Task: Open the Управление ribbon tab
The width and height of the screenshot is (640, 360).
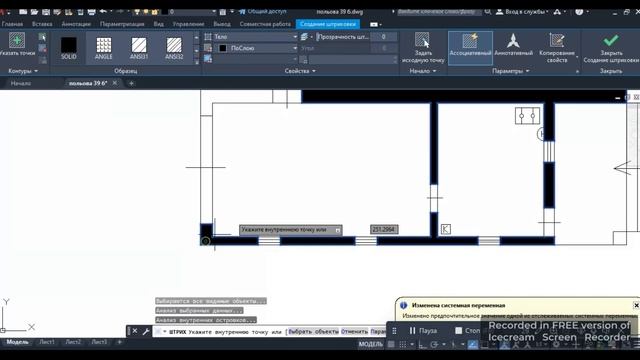Action: click(x=188, y=24)
